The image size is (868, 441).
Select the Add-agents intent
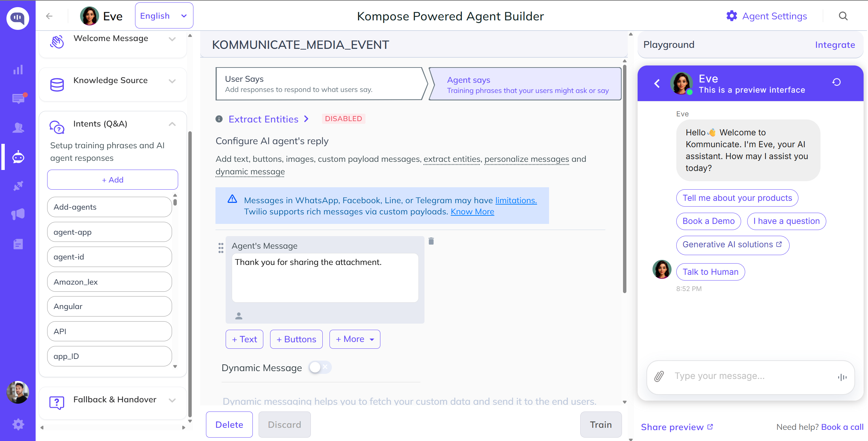coord(110,207)
